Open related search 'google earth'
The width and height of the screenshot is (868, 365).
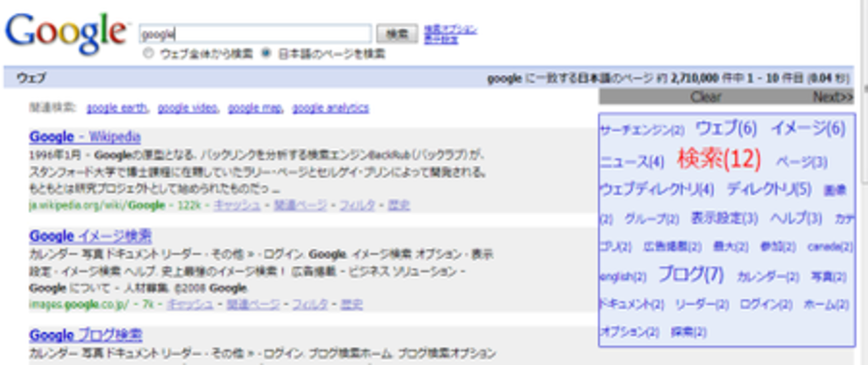tap(117, 108)
